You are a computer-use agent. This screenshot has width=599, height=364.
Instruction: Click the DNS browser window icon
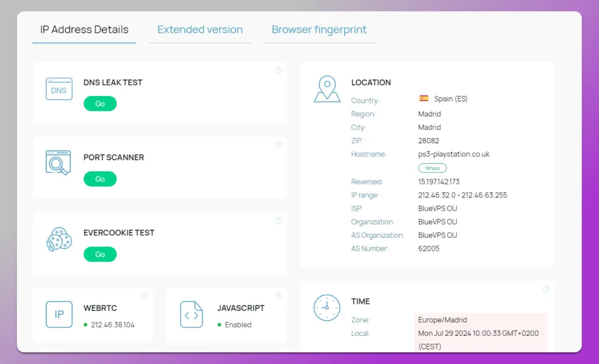[x=59, y=89]
